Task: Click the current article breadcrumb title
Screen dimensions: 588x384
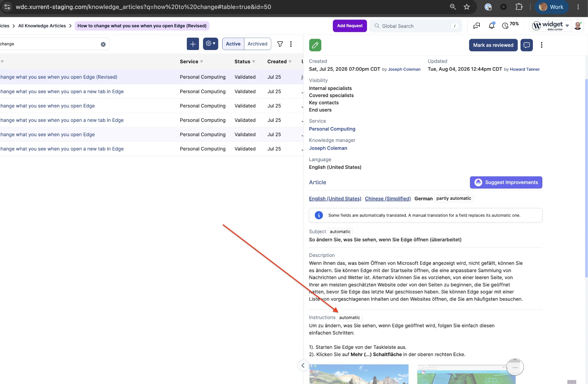Action: tap(142, 26)
